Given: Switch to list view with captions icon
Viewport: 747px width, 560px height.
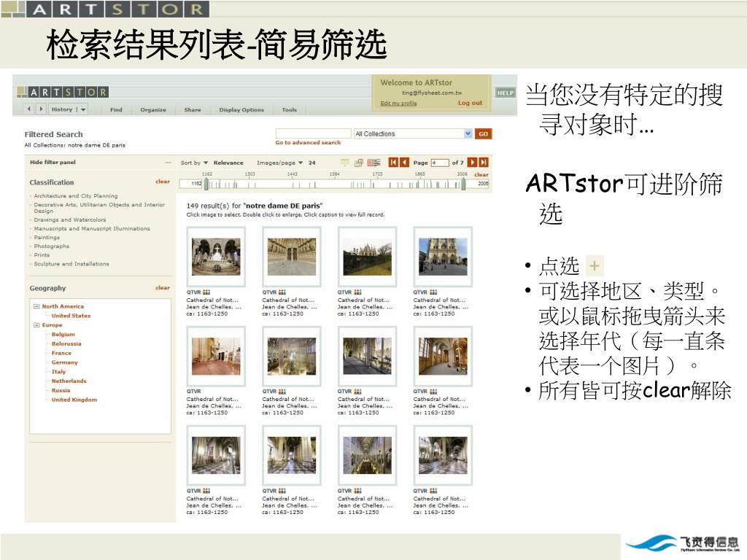Looking at the screenshot, I should (x=374, y=163).
